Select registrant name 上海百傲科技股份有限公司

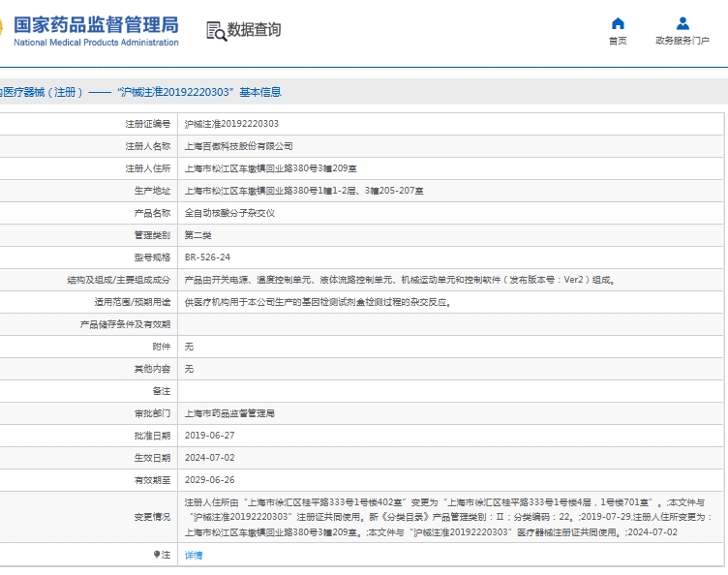pyautogui.click(x=239, y=146)
